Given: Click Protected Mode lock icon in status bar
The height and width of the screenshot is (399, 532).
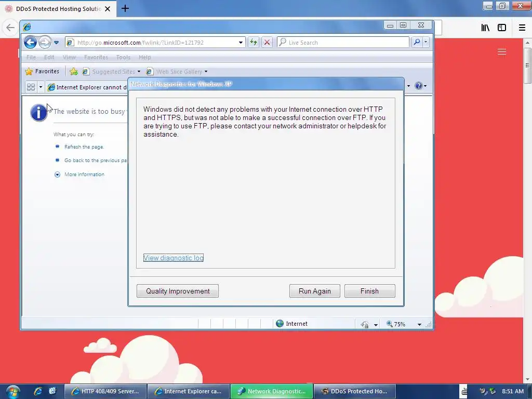Looking at the screenshot, I should tap(365, 324).
